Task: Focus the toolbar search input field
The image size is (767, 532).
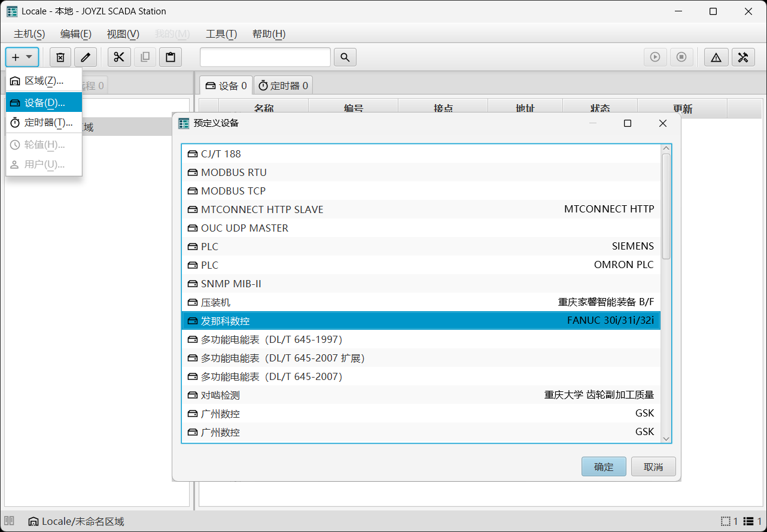Action: (x=265, y=57)
